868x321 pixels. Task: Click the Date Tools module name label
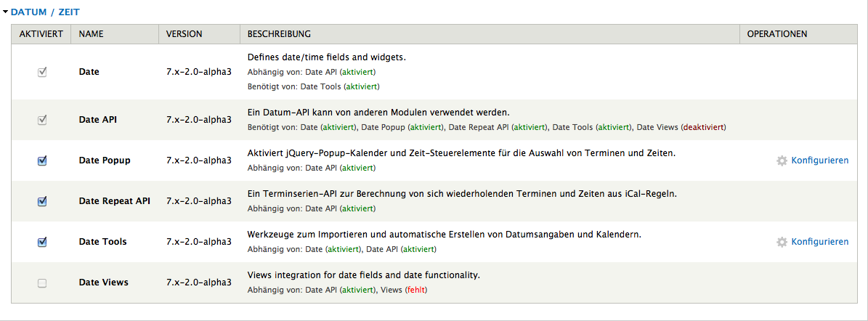(102, 242)
